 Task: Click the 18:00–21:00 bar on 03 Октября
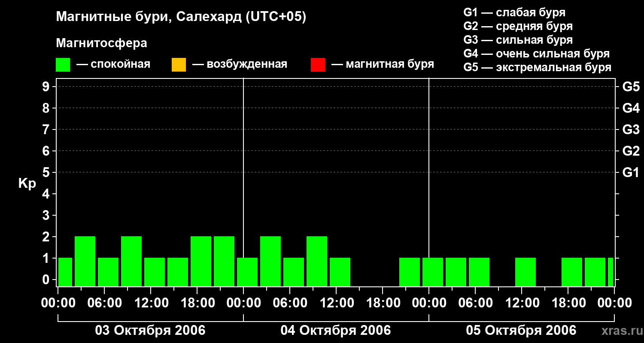pyautogui.click(x=201, y=261)
